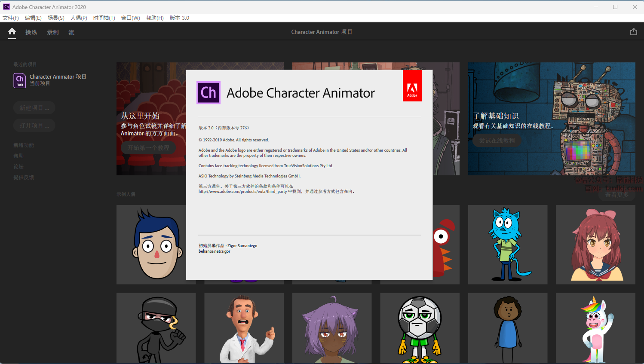Switch to the 操纵 workspace tab
Screen dimensions: 644x364
click(x=31, y=32)
